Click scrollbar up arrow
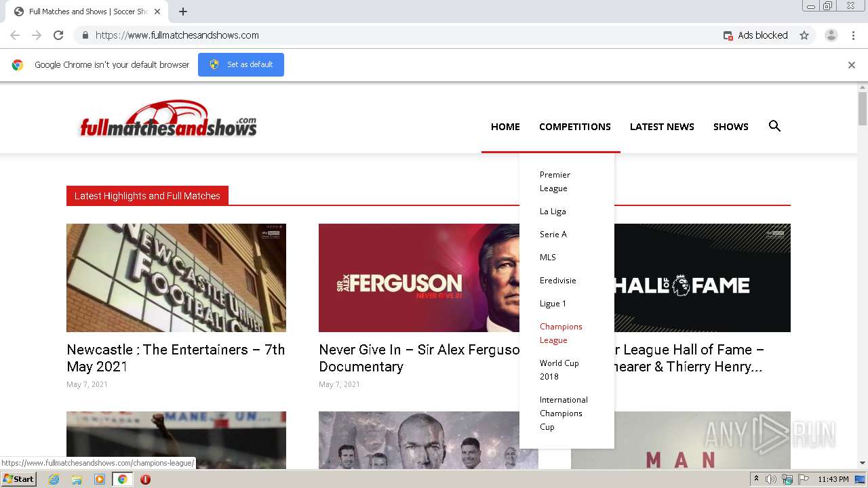This screenshot has width=868, height=488. (x=863, y=87)
